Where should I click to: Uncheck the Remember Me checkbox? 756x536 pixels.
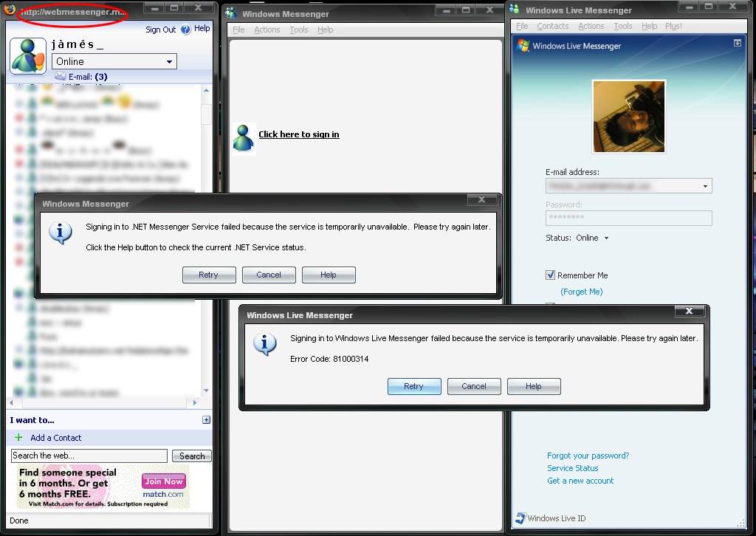pyautogui.click(x=550, y=275)
